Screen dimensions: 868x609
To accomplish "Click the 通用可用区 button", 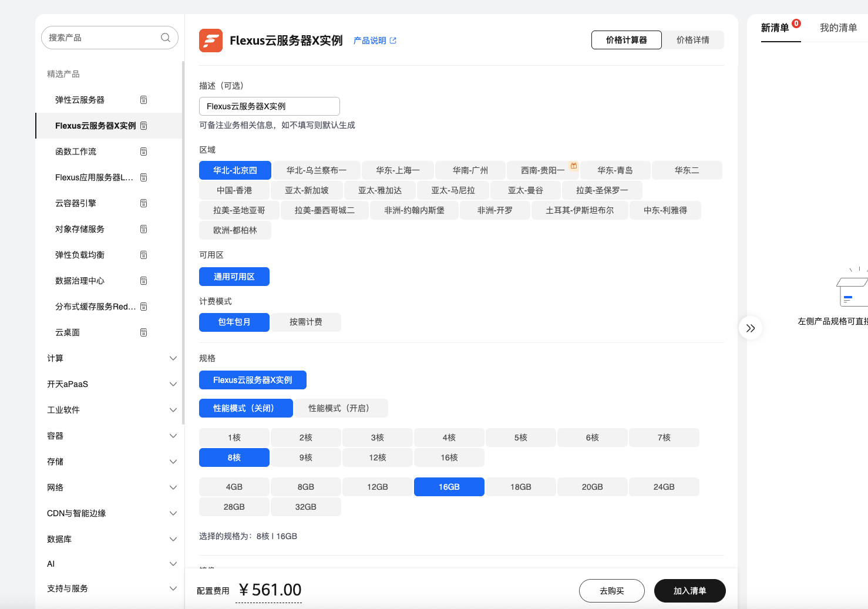I will [x=234, y=277].
